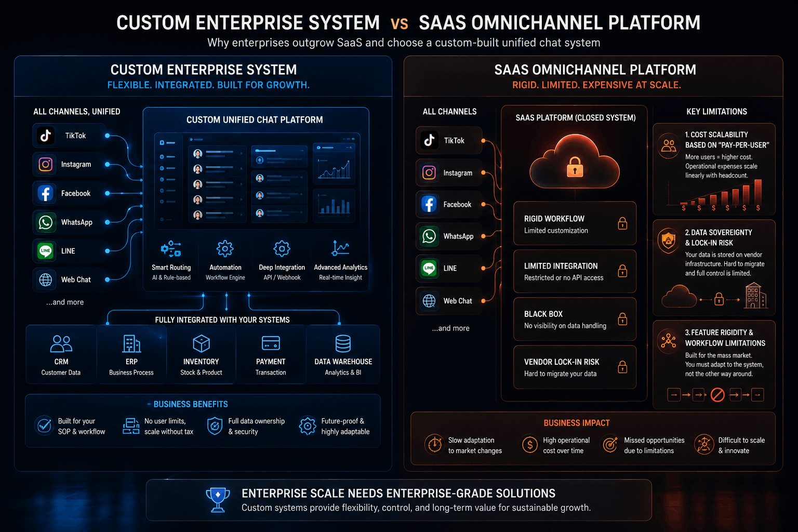
Task: Click the prohibited sign in the workflow limitation diagram
Action: [717, 395]
